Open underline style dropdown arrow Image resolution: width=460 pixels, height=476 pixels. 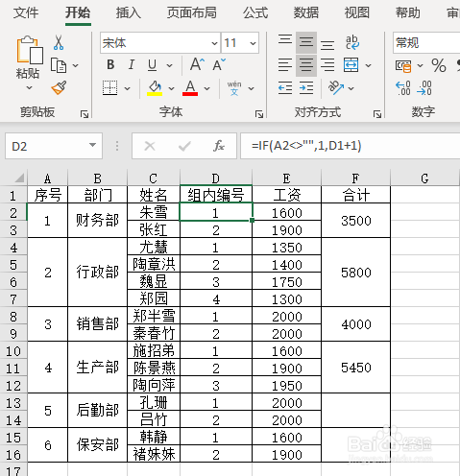[170, 65]
